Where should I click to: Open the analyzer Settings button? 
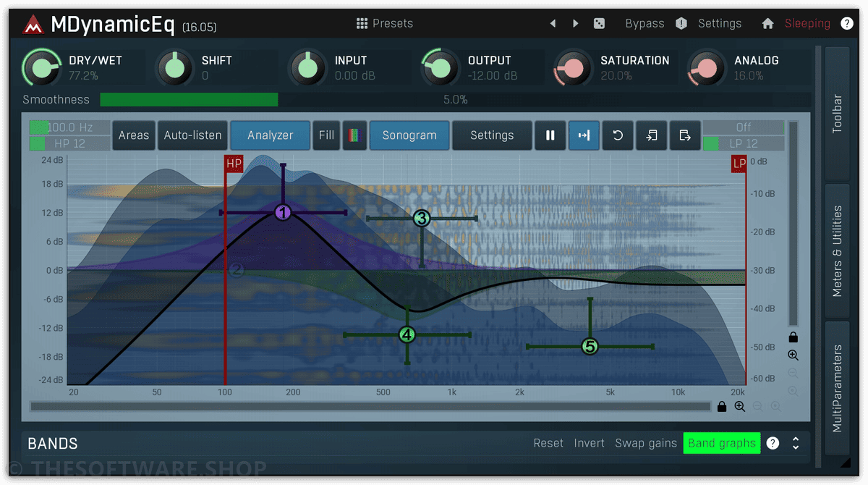[x=492, y=135]
